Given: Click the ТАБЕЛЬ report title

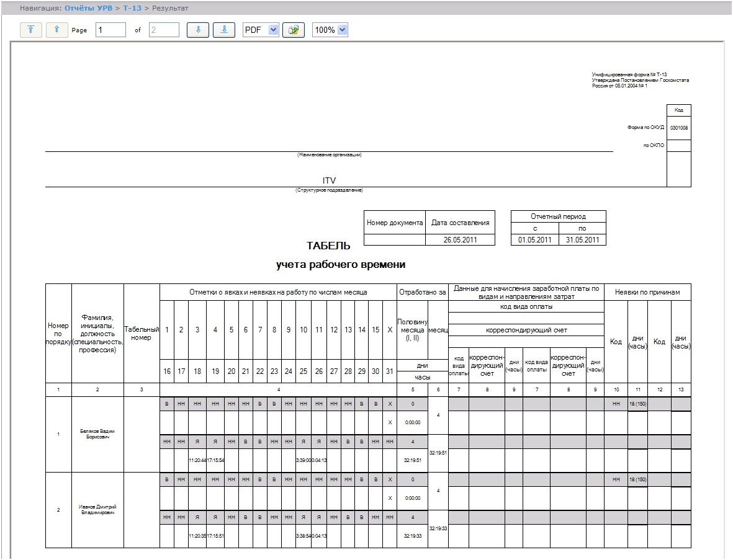Looking at the screenshot, I should pyautogui.click(x=328, y=246).
